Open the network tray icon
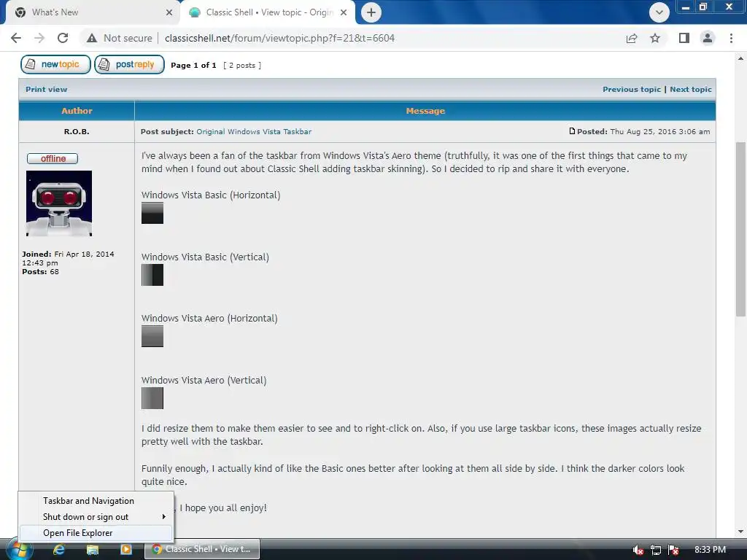 656,550
